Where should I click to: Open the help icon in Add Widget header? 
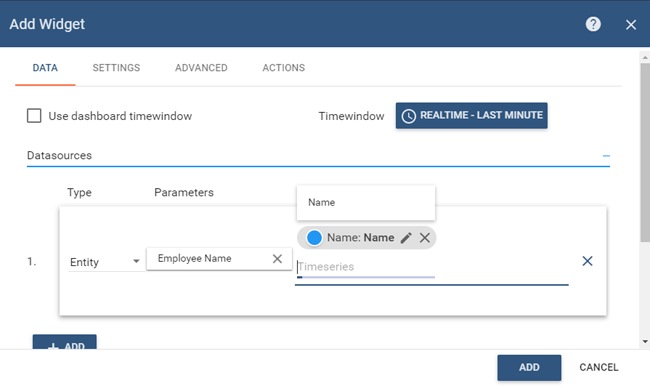(593, 24)
